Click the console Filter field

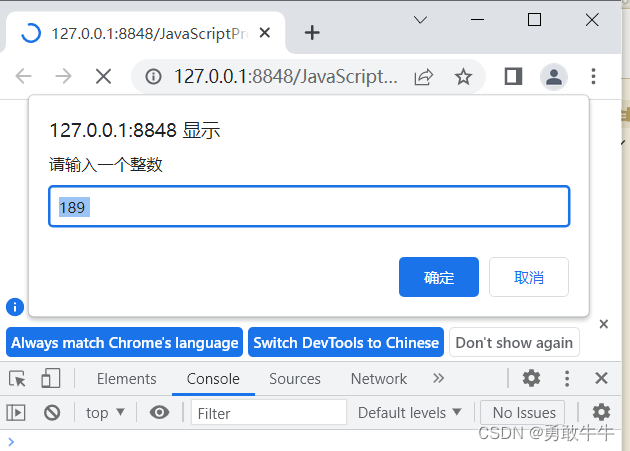[269, 413]
